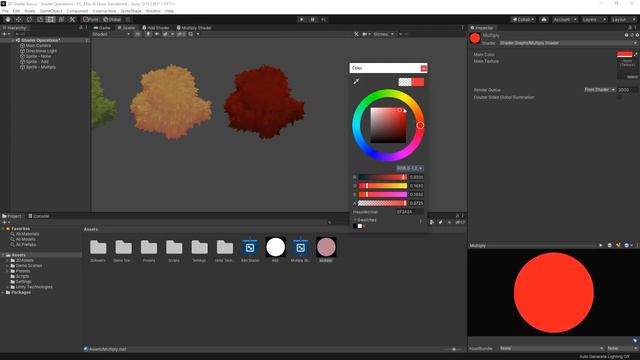The image size is (640, 360).
Task: Toggle 2D view mode in Scene toolbar
Action: (138, 34)
